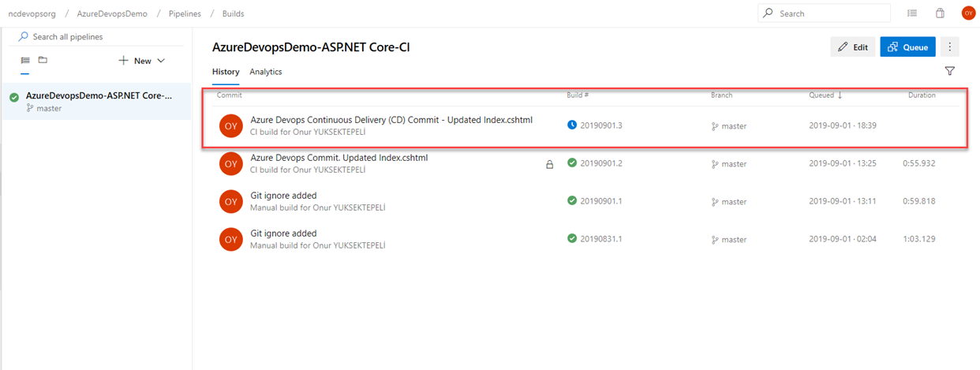Click the Edit pipeline button
Image resolution: width=980 pixels, height=370 pixels.
(852, 47)
